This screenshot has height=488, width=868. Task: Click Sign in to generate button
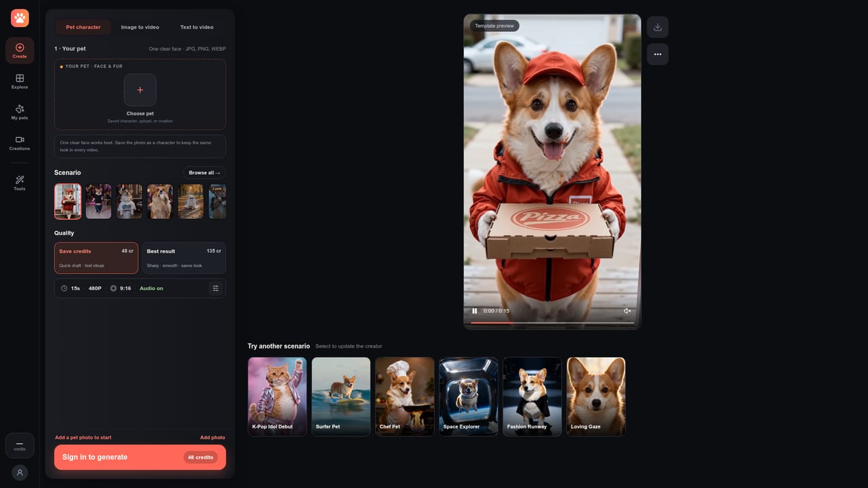(x=140, y=457)
